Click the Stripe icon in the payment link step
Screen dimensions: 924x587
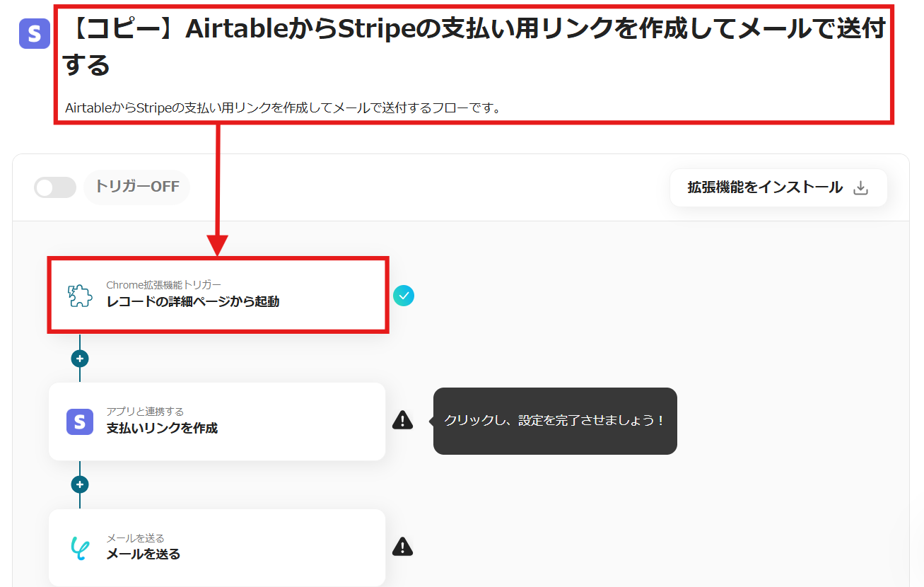tap(80, 422)
